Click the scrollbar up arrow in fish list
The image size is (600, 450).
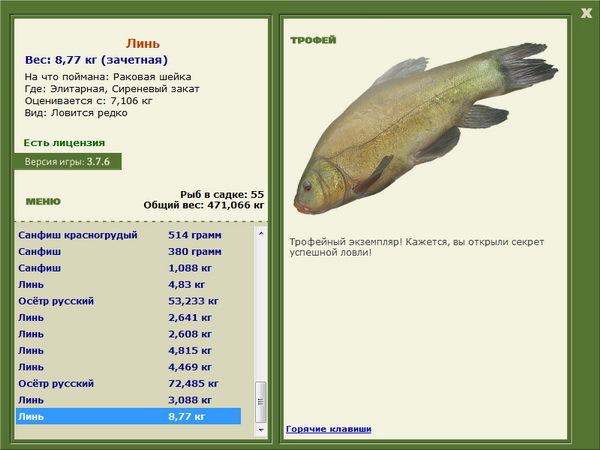(261, 233)
